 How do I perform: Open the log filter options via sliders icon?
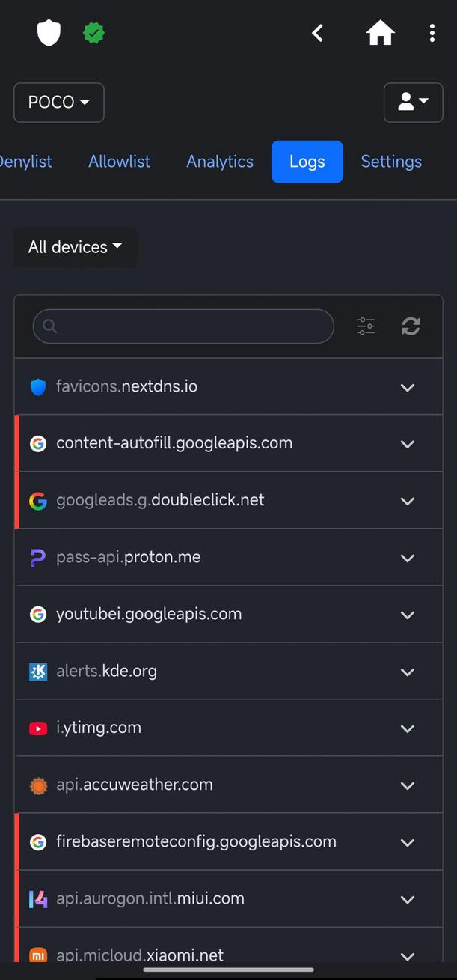(365, 326)
